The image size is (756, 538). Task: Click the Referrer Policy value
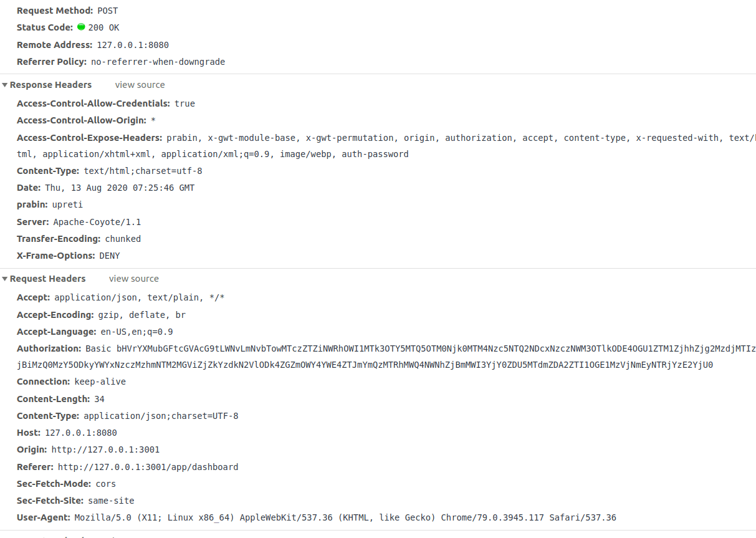pyautogui.click(x=158, y=61)
